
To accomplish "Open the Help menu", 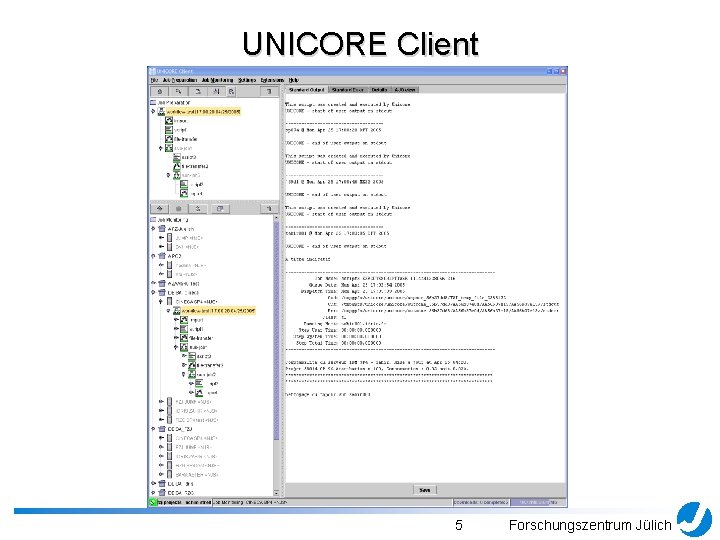I will click(293, 80).
